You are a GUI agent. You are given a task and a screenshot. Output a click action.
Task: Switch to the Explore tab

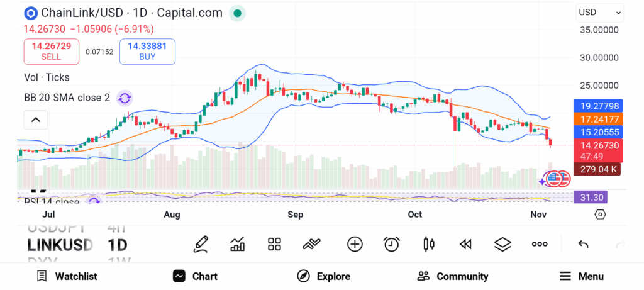pyautogui.click(x=324, y=276)
